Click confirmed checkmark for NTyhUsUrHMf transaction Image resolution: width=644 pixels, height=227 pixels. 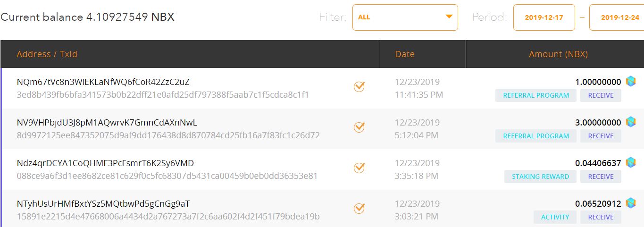(359, 208)
